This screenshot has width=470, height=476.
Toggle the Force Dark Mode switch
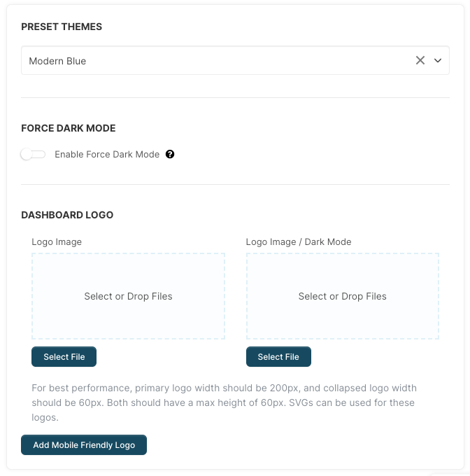(33, 154)
